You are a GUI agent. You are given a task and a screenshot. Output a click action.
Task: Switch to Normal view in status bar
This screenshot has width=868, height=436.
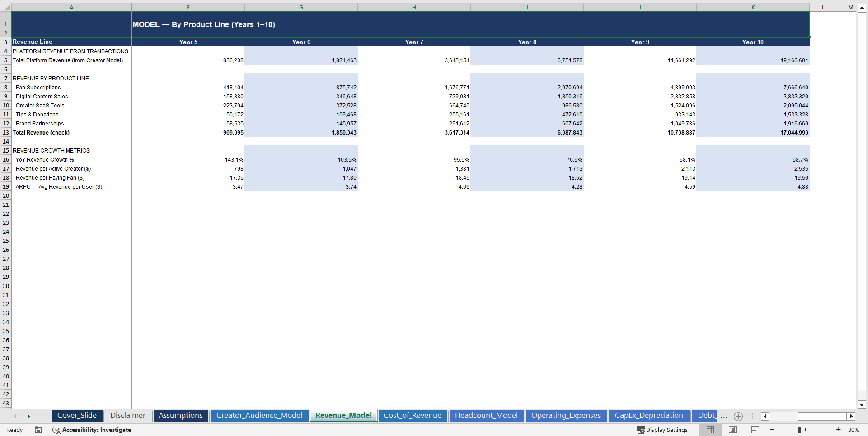[x=710, y=430]
